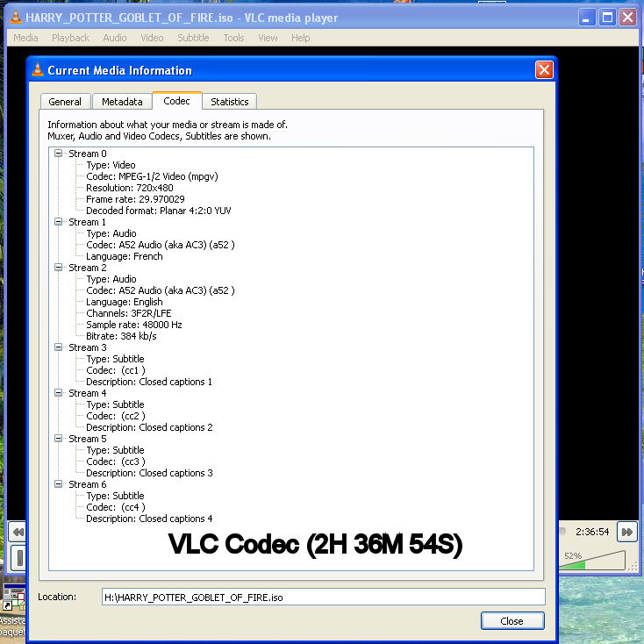Open the Subtitle menu
Image resolution: width=644 pixels, height=644 pixels.
pos(193,38)
